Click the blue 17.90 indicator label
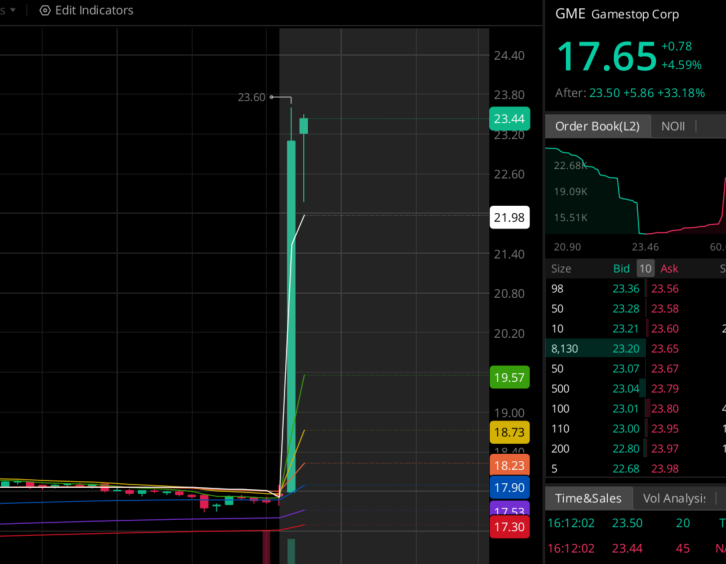 pos(509,487)
